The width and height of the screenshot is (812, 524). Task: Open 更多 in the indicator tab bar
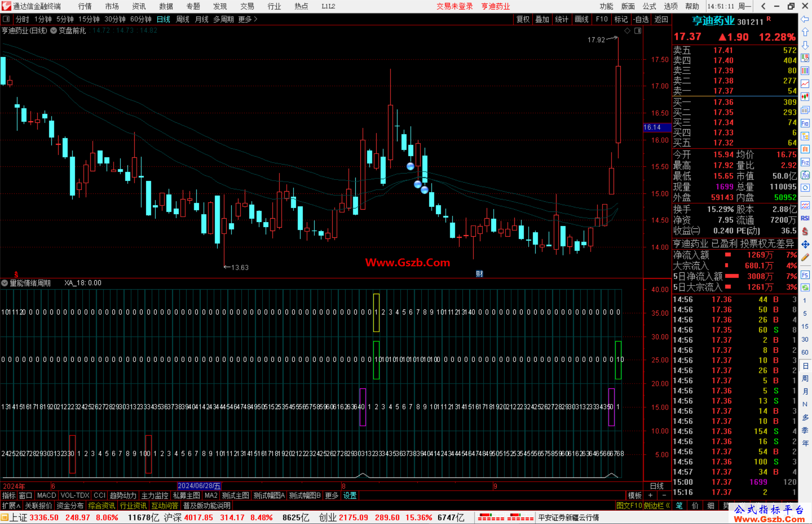pos(332,495)
